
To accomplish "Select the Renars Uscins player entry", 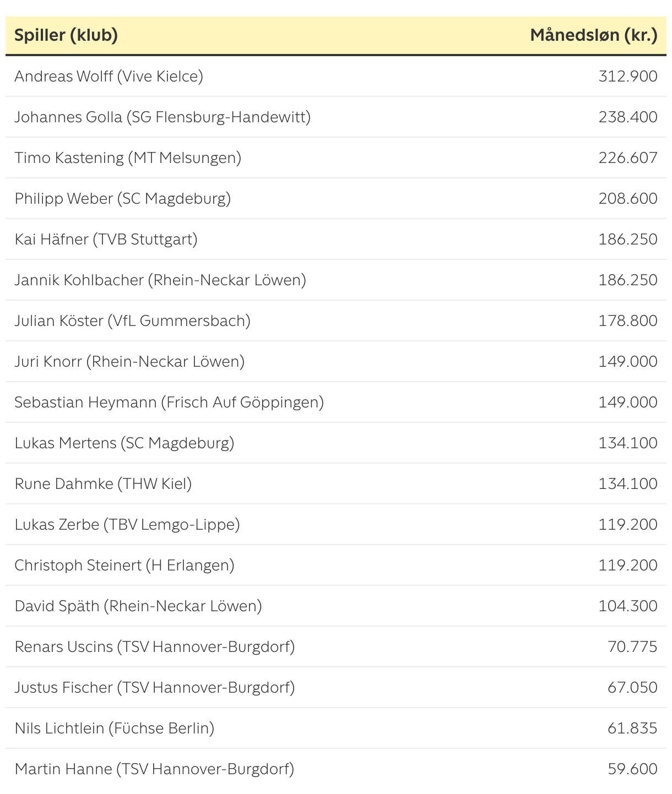I will click(x=155, y=646).
